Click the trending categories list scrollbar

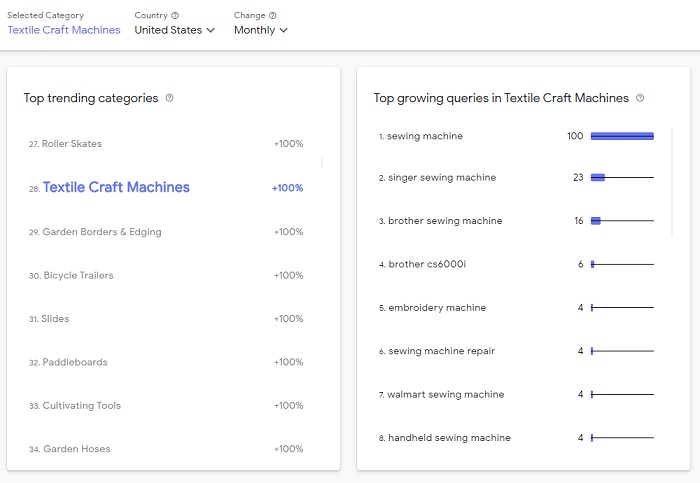(322, 162)
